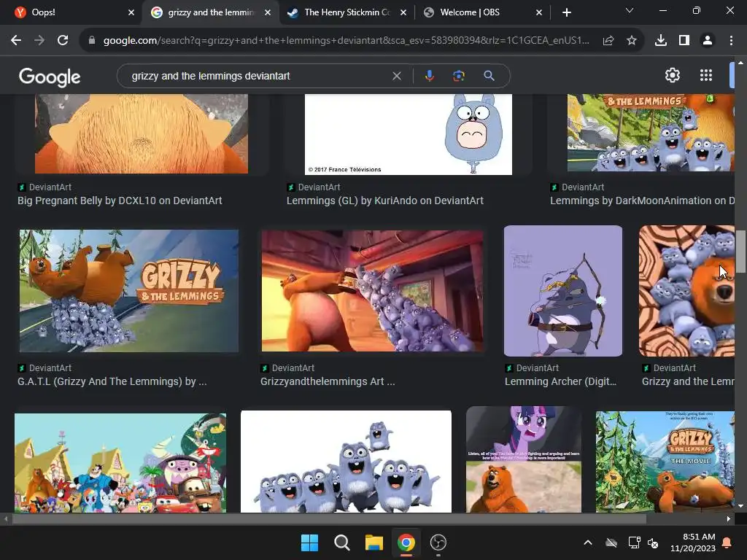This screenshot has height=560, width=747.
Task: Open the lemmings in log pile thumbnail
Action: point(686,291)
